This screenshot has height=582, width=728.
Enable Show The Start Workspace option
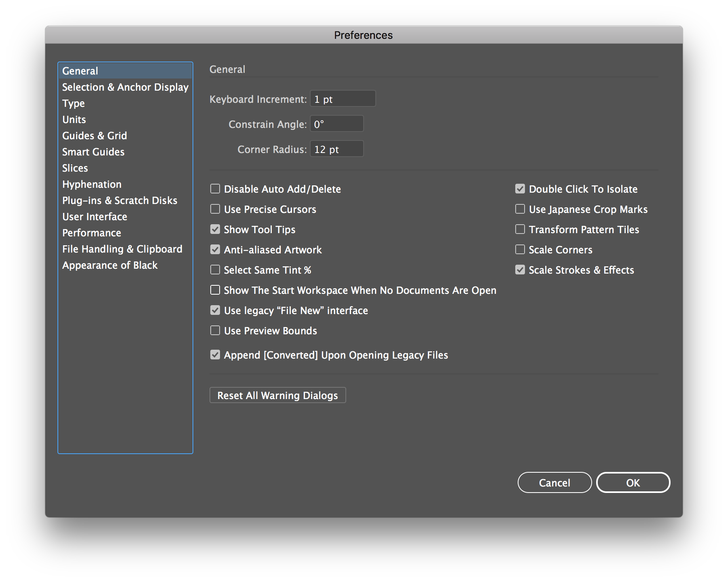tap(215, 290)
